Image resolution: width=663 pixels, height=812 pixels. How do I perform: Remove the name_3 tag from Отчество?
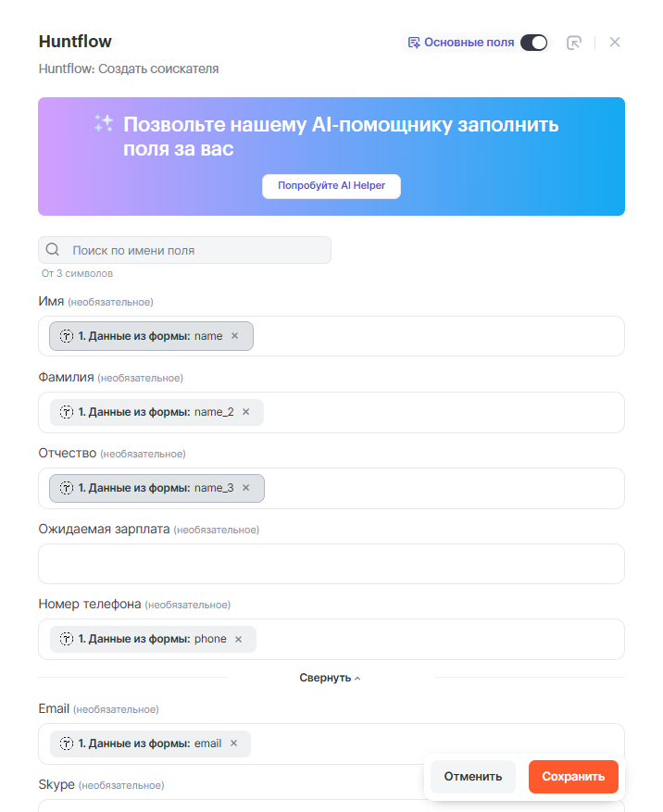tap(246, 488)
